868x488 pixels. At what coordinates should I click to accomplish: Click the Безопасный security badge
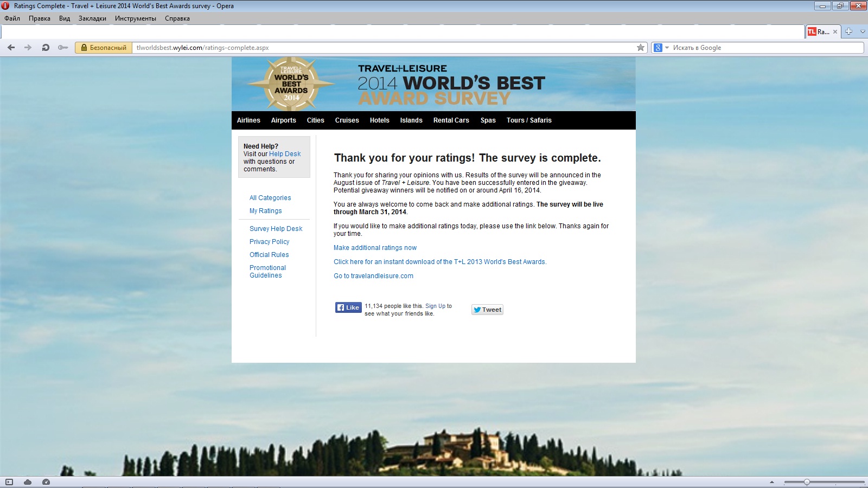coord(104,48)
